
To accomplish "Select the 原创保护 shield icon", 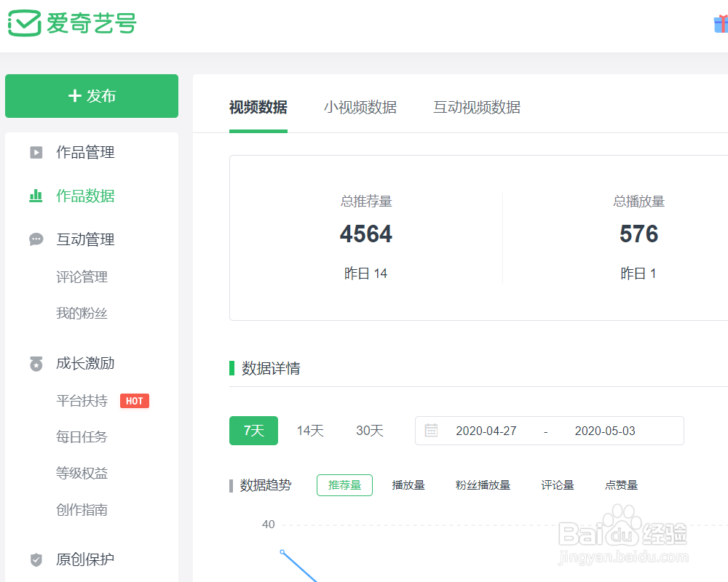I will (x=36, y=559).
